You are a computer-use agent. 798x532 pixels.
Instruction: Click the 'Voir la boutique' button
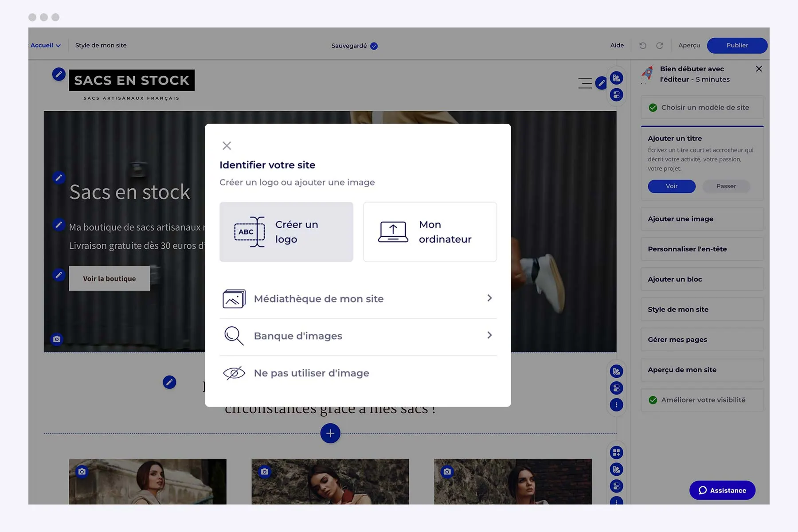110,278
